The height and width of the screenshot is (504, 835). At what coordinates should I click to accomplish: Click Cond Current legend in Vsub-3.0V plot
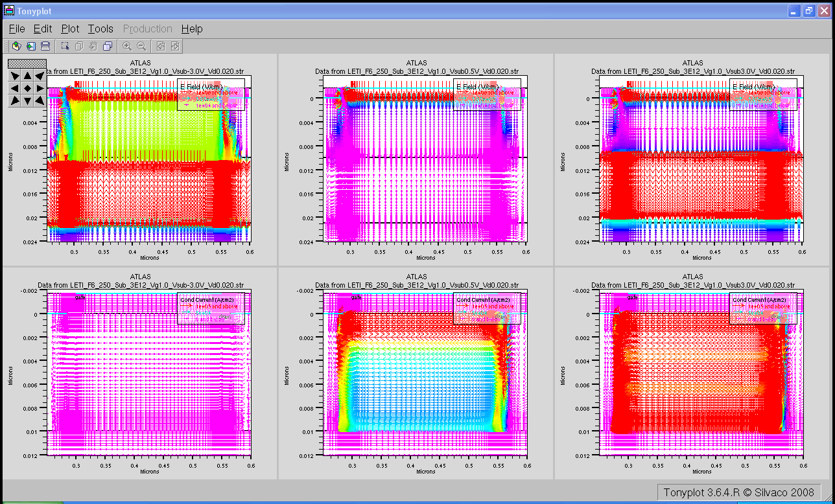point(211,308)
